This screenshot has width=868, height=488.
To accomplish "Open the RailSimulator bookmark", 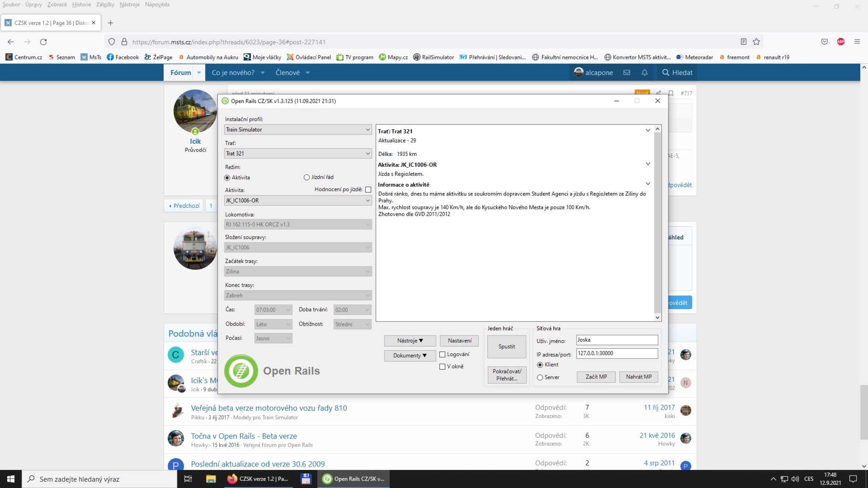I will point(433,57).
